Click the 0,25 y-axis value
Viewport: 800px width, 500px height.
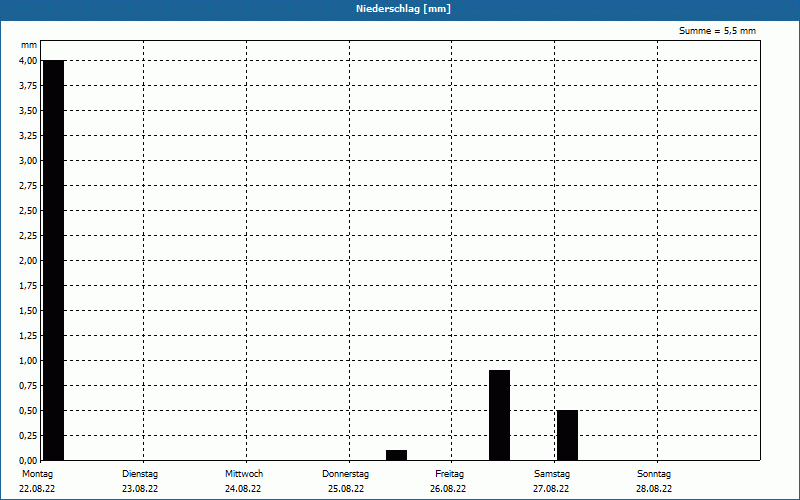(28, 436)
